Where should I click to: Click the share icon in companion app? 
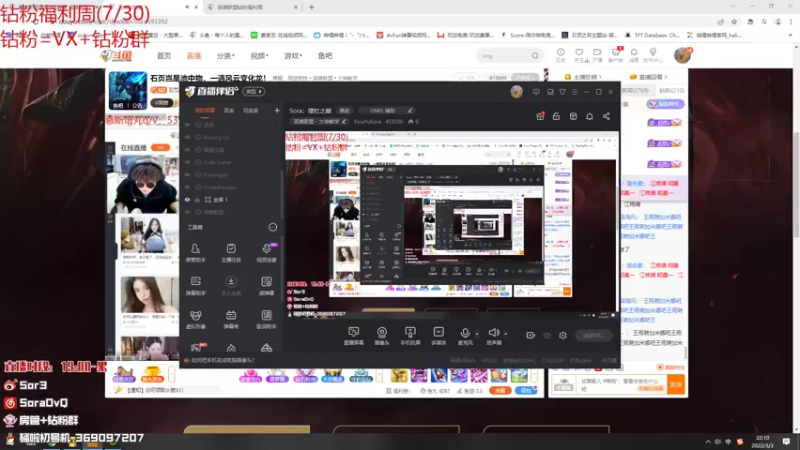click(606, 116)
